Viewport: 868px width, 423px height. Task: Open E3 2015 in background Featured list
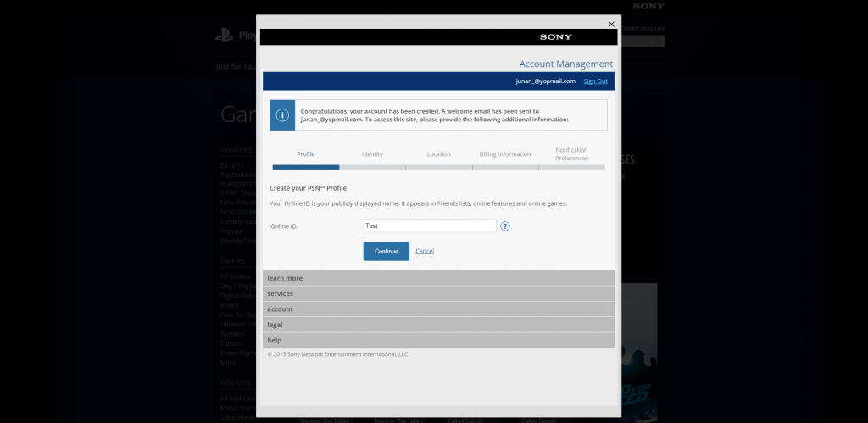coord(232,165)
